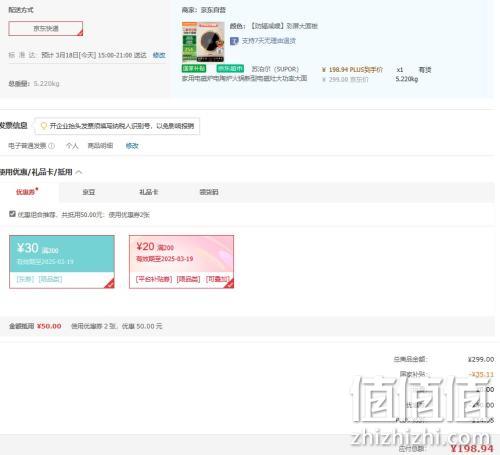Open the induction cooker product thumbnail

203,42
